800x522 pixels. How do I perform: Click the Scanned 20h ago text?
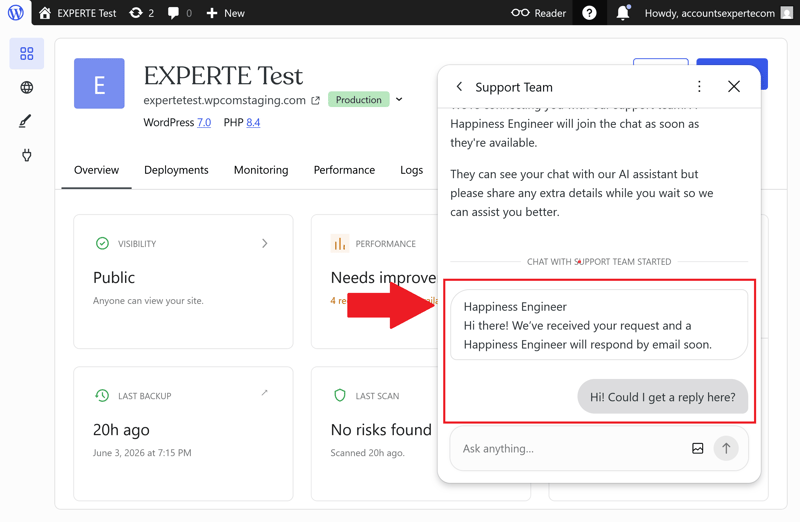(x=367, y=453)
